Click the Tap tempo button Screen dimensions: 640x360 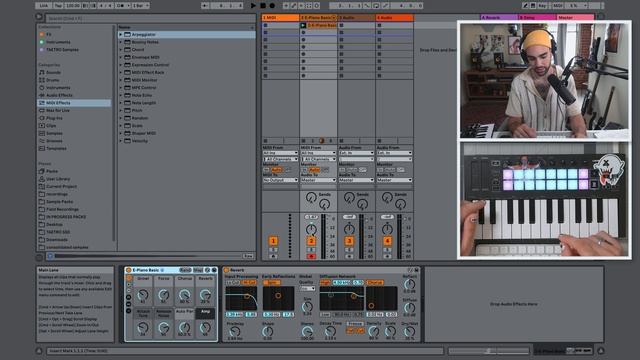tap(58, 6)
